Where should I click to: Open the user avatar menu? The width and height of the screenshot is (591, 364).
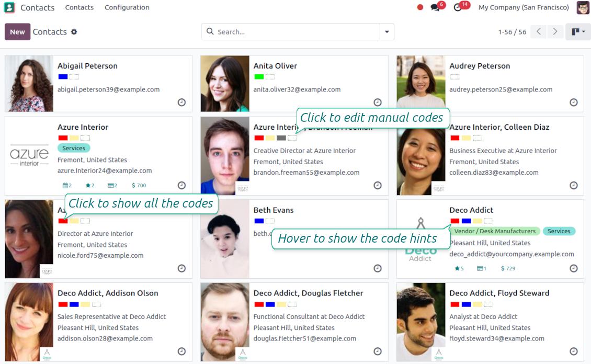[x=583, y=7]
